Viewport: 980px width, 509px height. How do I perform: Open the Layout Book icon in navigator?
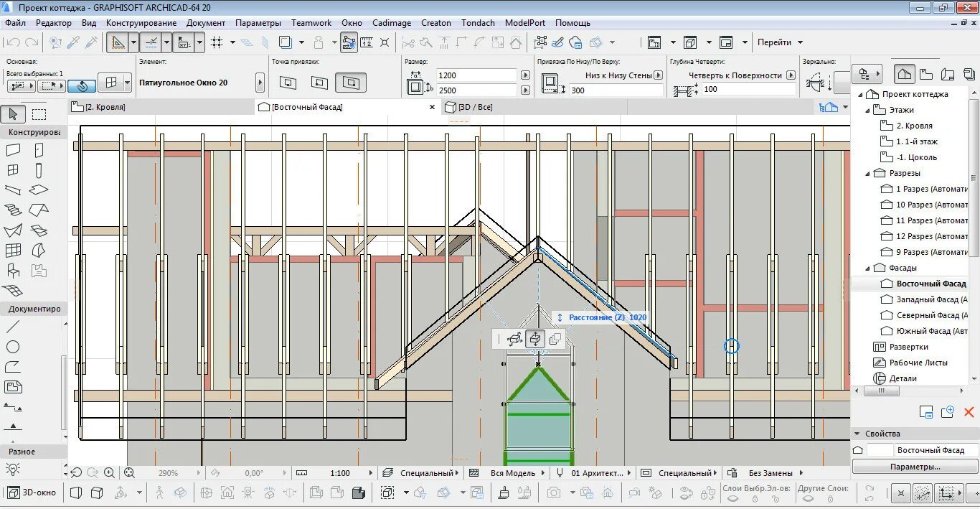point(948,74)
